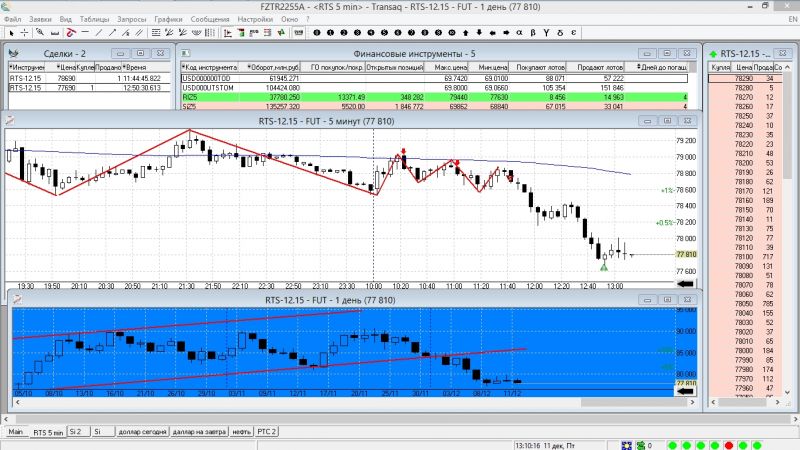
Task: Click daily chart scrollbar right arrow
Action: 692,402
